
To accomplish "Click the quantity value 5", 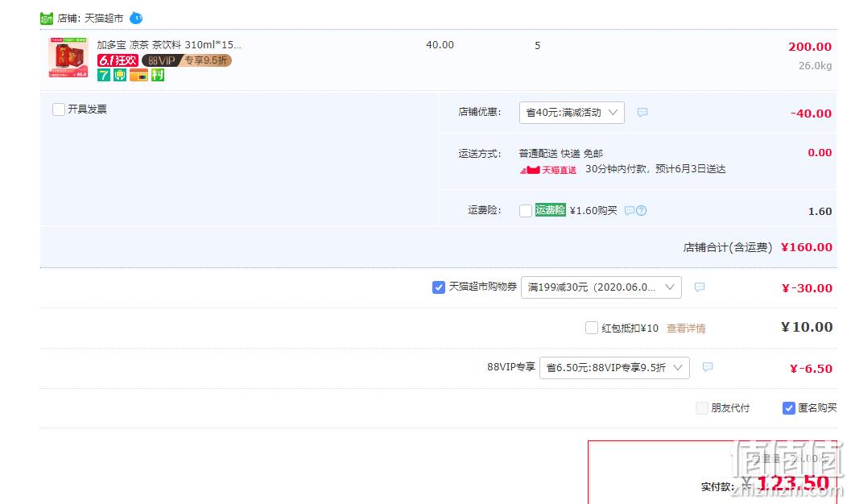I will 537,46.
